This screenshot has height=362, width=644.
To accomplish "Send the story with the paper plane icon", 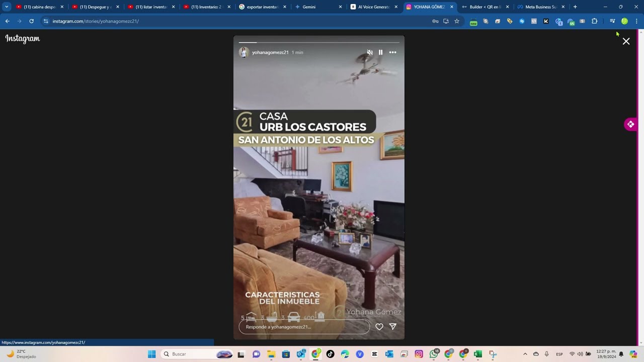I will pos(392,327).
